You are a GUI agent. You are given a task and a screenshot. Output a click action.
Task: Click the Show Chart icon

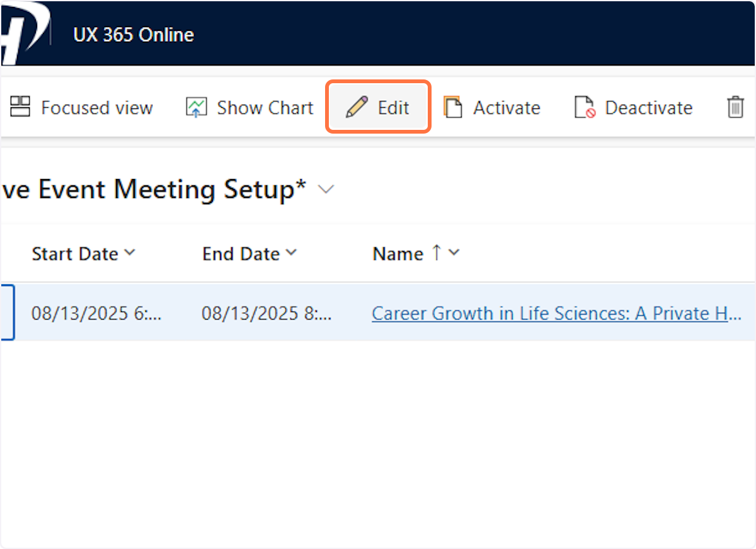(196, 108)
